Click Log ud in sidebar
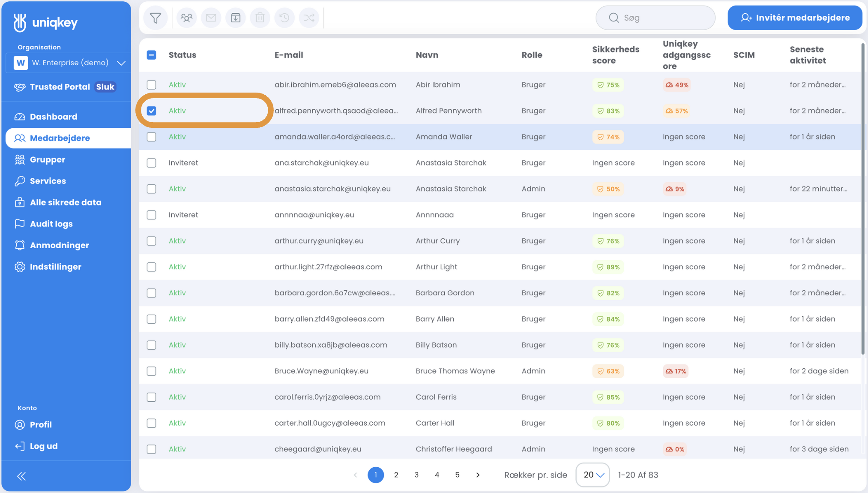 pyautogui.click(x=44, y=446)
